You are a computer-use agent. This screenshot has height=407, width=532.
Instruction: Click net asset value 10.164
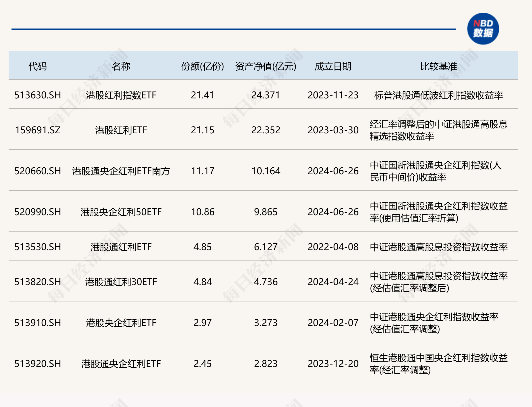coord(266,171)
